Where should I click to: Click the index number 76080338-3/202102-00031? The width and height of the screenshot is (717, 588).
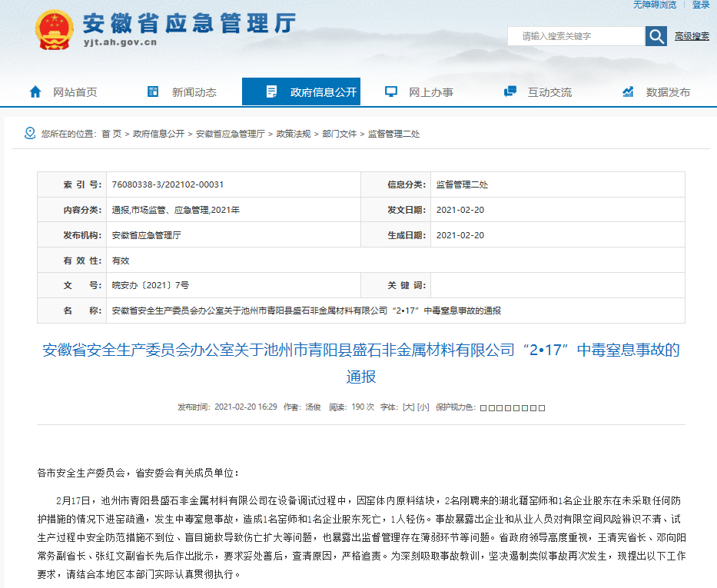[x=168, y=184]
